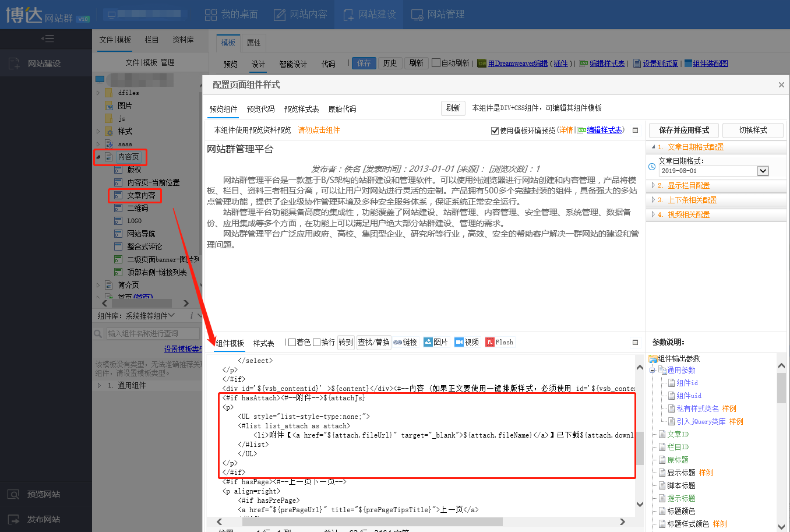Maximize the preview pane icon
The width and height of the screenshot is (790, 532).
(635, 131)
